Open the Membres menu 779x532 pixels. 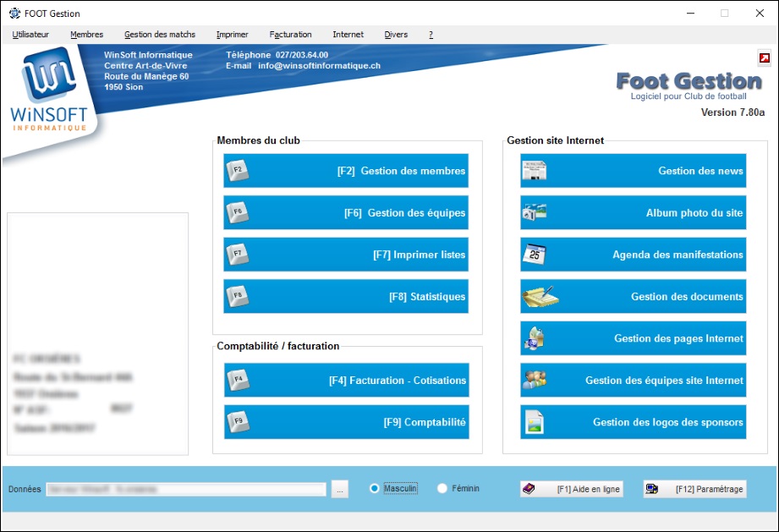coord(87,35)
